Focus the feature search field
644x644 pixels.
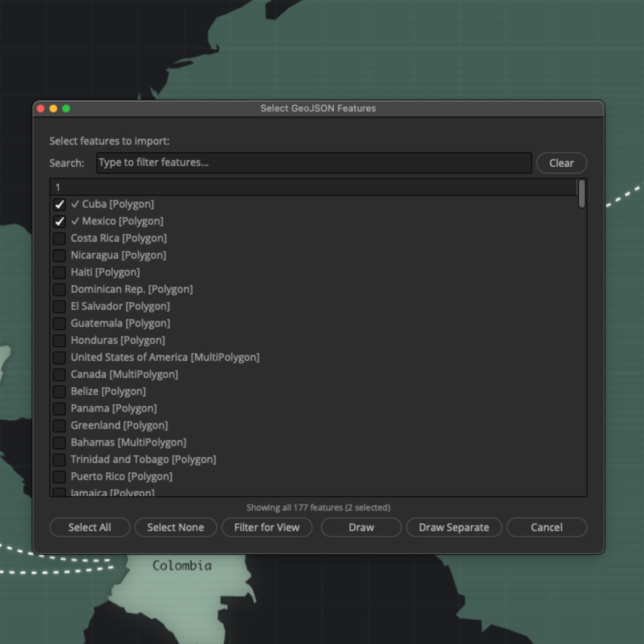click(x=314, y=163)
